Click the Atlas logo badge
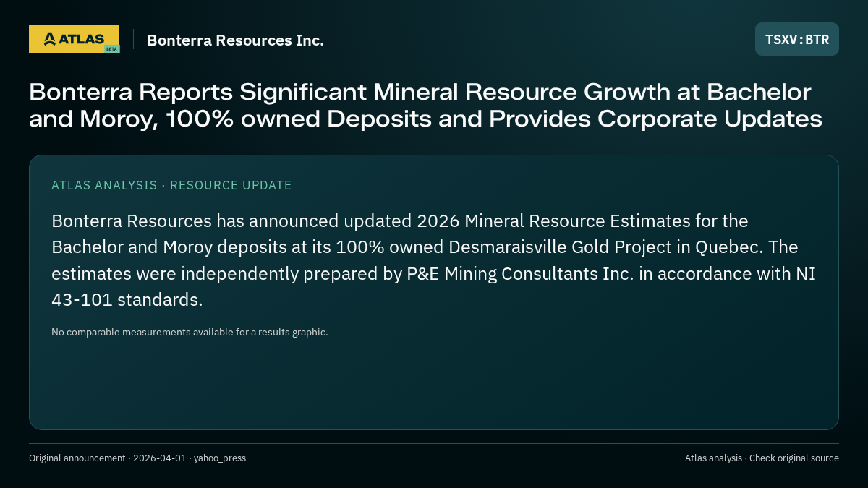 pos(74,39)
